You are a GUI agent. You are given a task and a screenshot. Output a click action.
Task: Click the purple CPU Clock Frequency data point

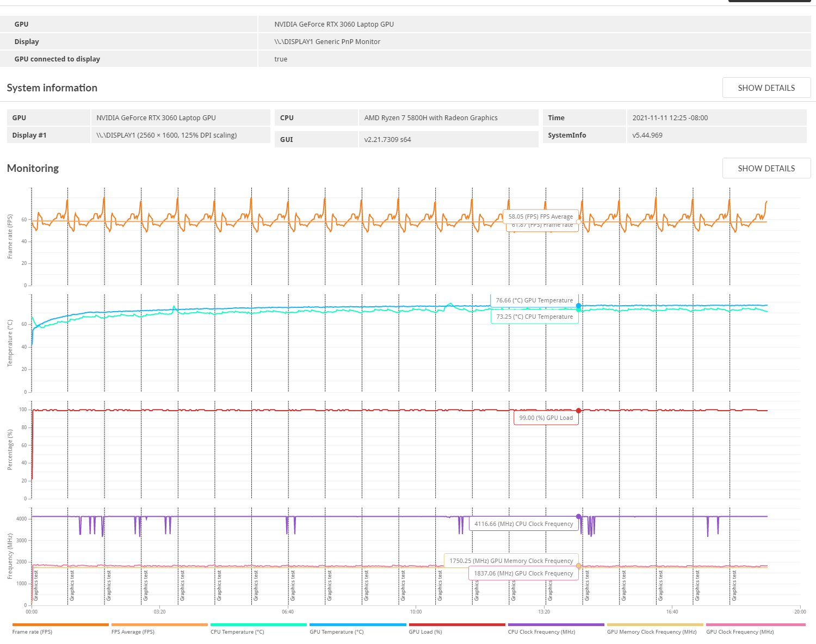coord(579,517)
